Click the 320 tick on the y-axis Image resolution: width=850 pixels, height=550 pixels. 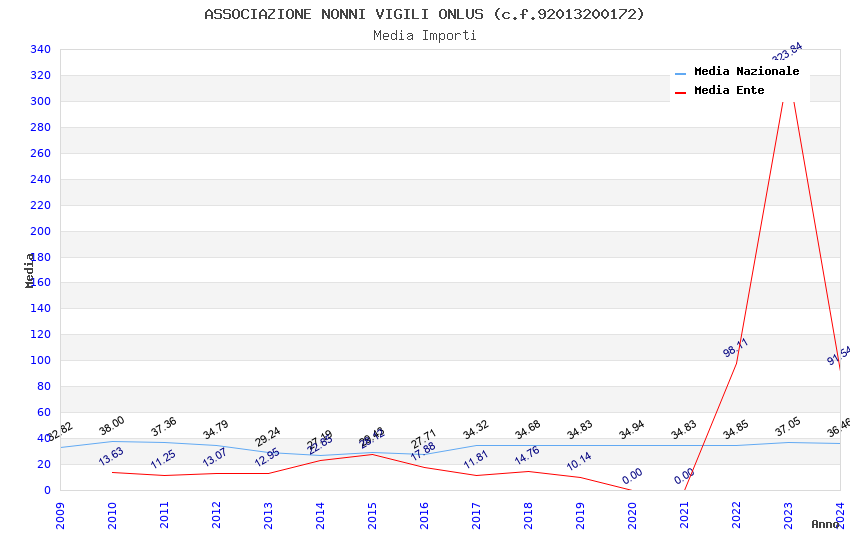coord(41,75)
